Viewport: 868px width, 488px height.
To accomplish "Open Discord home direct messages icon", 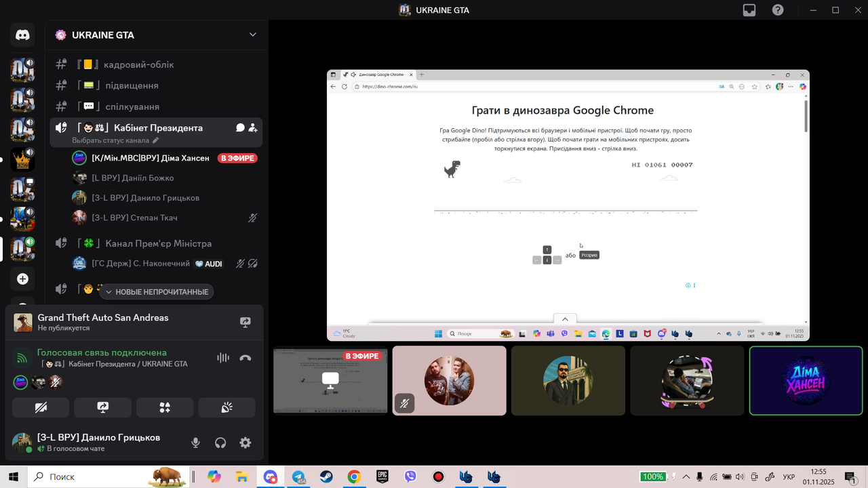I will [22, 35].
